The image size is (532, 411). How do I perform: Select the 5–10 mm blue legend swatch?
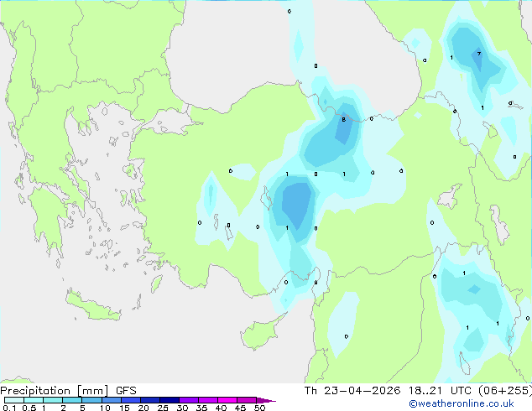point(91,400)
